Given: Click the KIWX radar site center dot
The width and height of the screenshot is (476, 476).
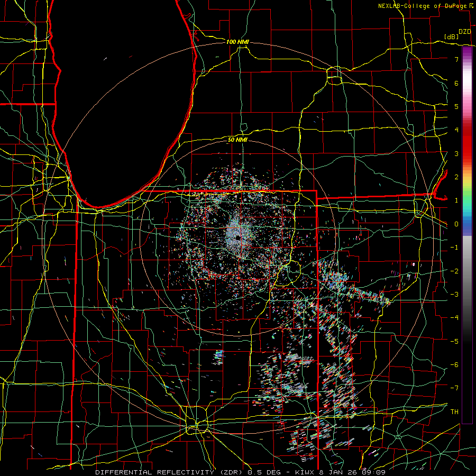Looking at the screenshot, I should point(237,237).
